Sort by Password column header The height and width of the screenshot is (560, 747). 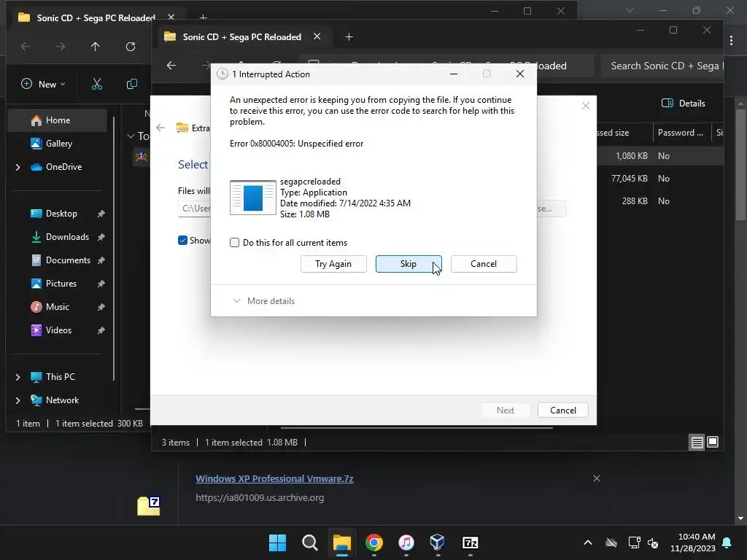(x=681, y=133)
